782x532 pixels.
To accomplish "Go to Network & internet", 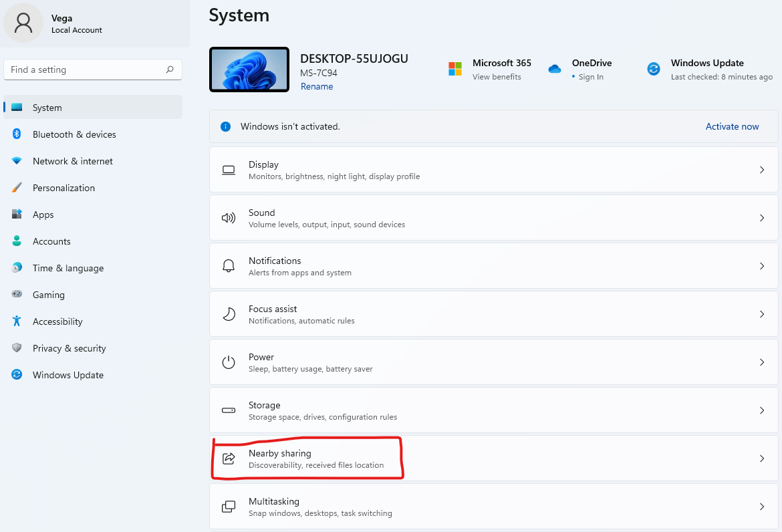I will coord(93,161).
